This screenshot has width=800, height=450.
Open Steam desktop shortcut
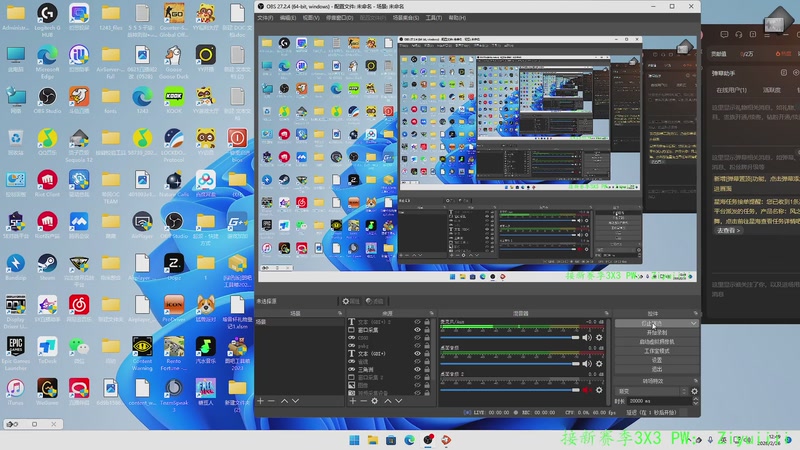[47, 267]
